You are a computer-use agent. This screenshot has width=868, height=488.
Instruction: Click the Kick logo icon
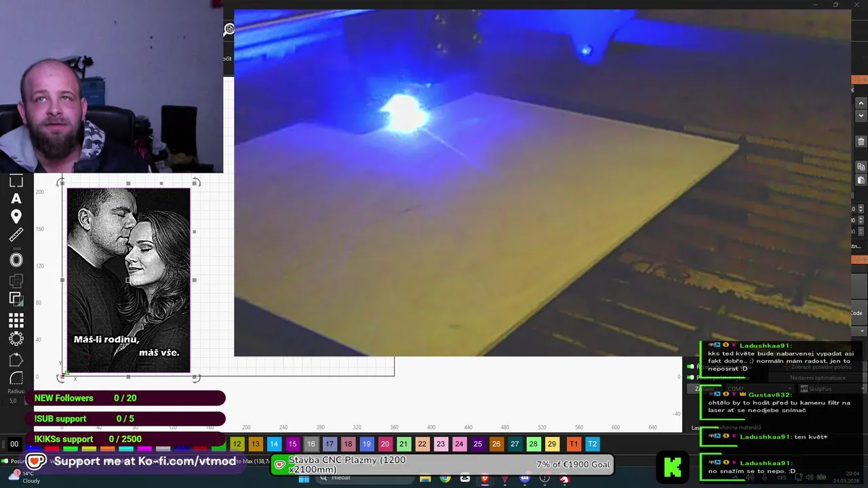[672, 466]
